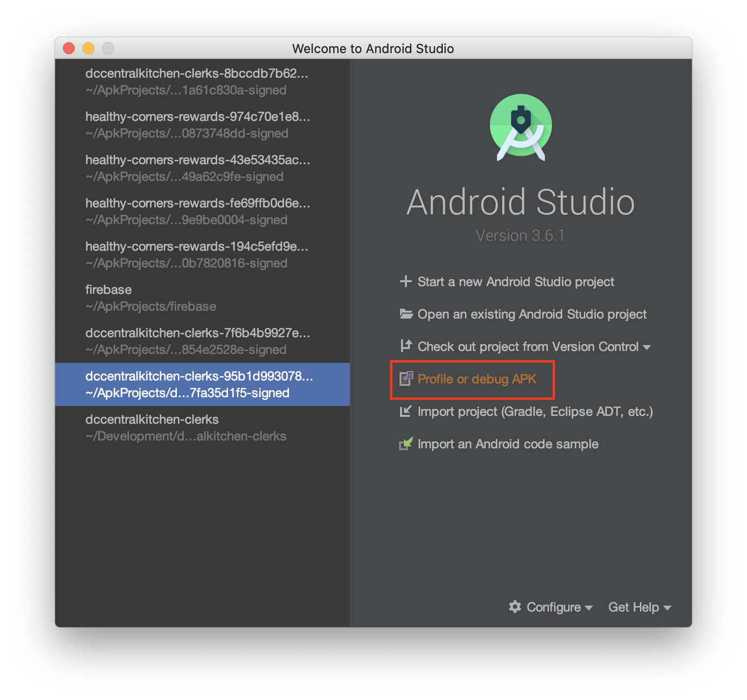747x700 pixels.
Task: Open the Get Help dropdown menu
Action: coord(639,607)
